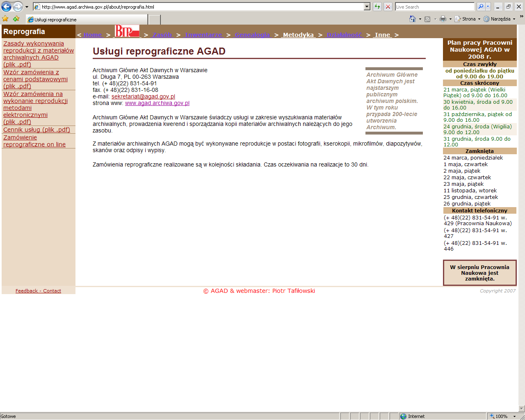Open Favorites Center star icon

tap(5, 19)
